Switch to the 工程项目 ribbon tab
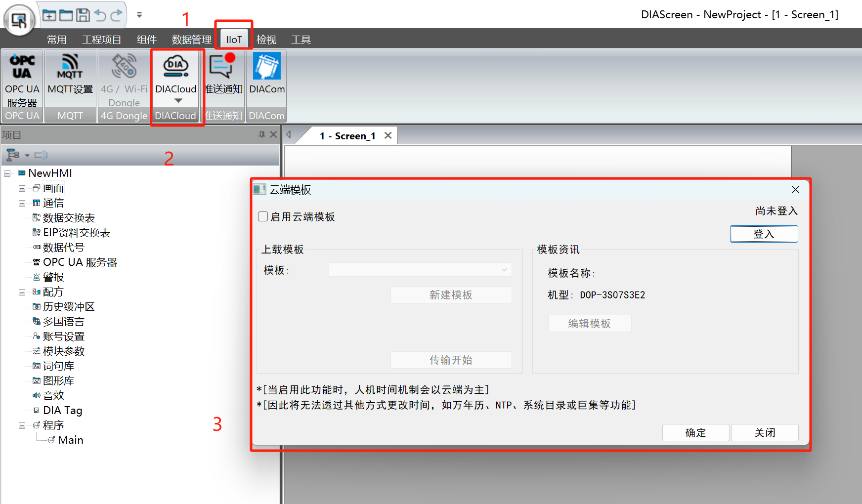The height and width of the screenshot is (504, 862). pyautogui.click(x=101, y=40)
